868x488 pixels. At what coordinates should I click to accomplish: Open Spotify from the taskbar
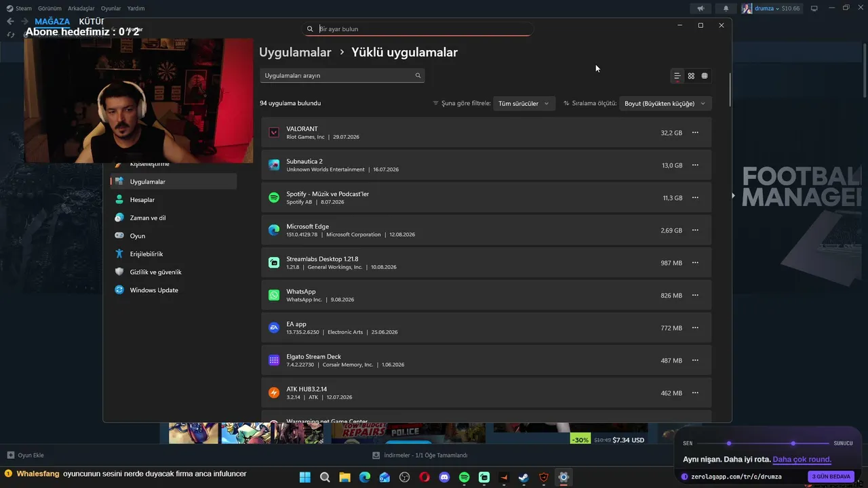point(464,477)
